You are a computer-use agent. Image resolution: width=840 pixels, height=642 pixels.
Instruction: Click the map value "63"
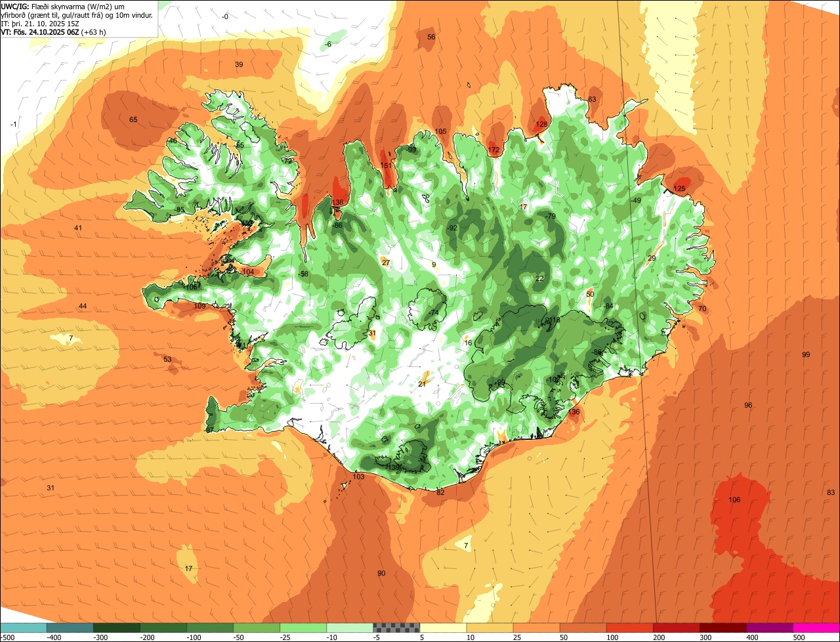[x=592, y=99]
